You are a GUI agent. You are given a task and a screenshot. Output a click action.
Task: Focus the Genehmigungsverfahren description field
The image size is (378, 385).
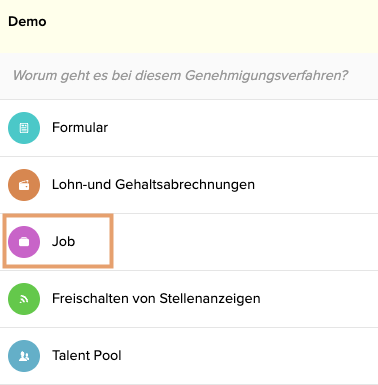click(x=180, y=75)
